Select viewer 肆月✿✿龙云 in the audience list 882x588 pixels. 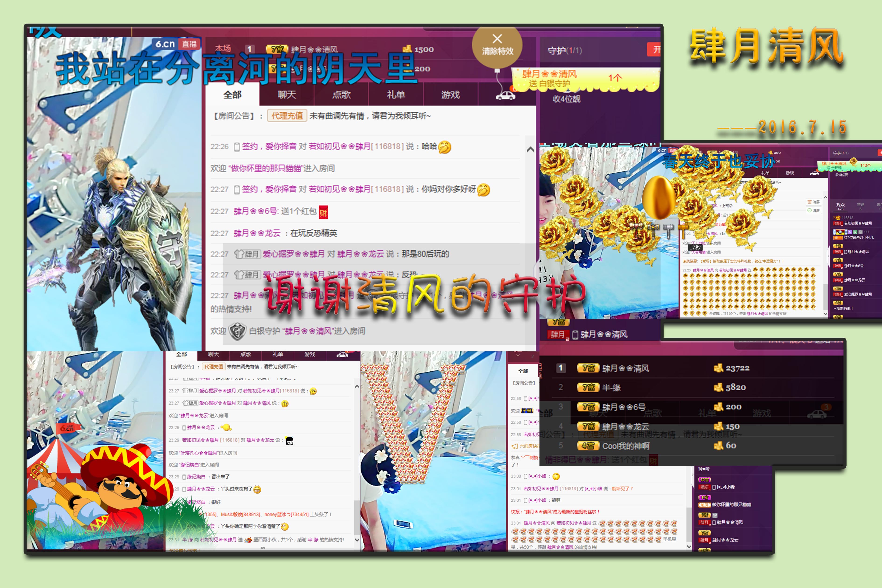point(855,280)
